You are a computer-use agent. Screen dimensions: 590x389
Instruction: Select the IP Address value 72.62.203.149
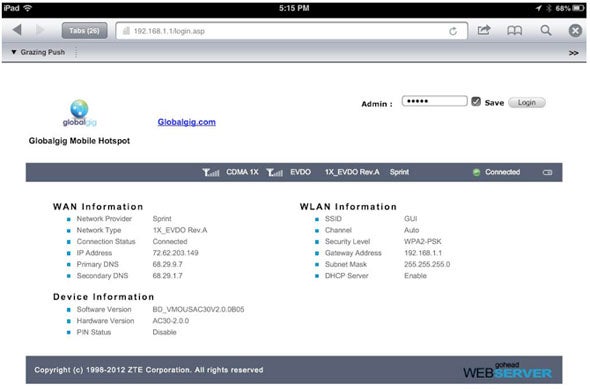point(175,253)
